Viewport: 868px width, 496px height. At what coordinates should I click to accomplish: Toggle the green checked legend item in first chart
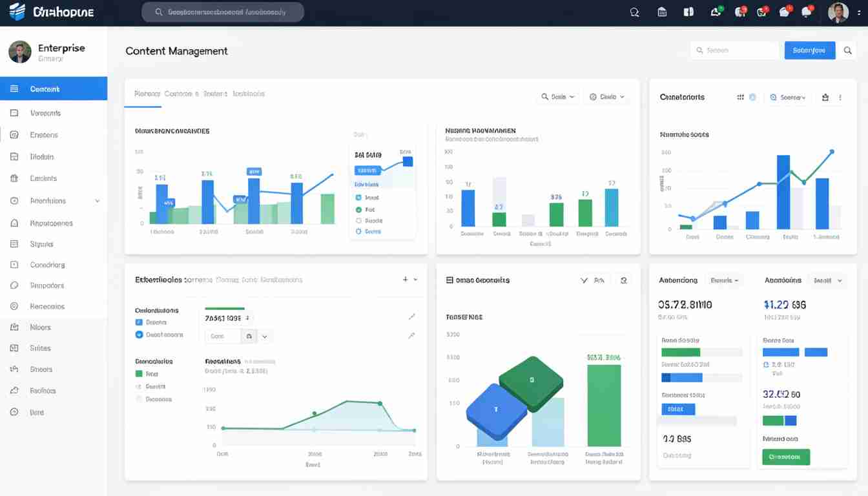point(358,209)
